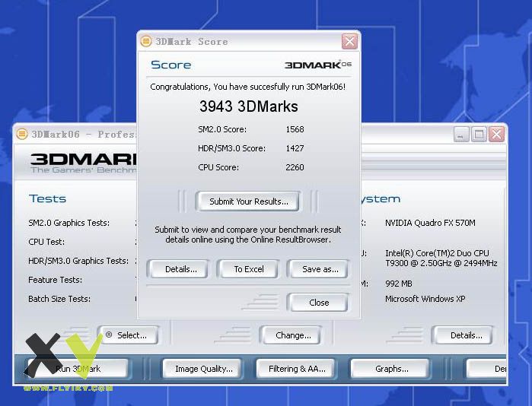The height and width of the screenshot is (406, 532).
Task: Click Microsoft Windows XP text
Action: tap(425, 299)
